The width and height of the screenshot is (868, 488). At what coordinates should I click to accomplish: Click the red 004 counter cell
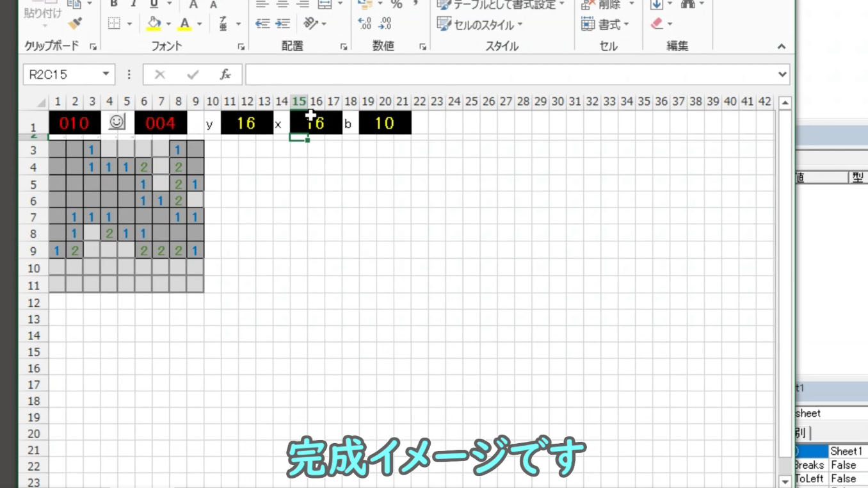pos(160,123)
